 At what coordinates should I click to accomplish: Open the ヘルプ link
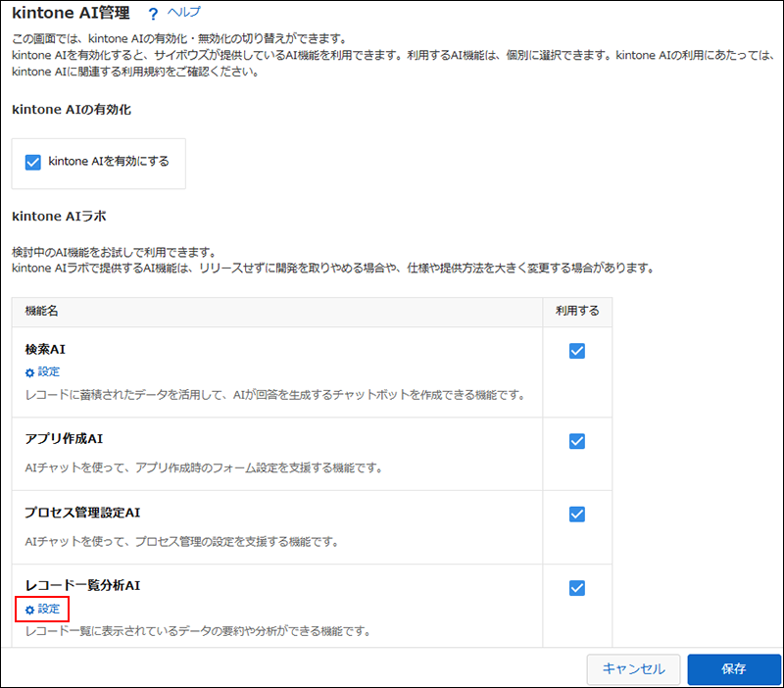point(181,13)
